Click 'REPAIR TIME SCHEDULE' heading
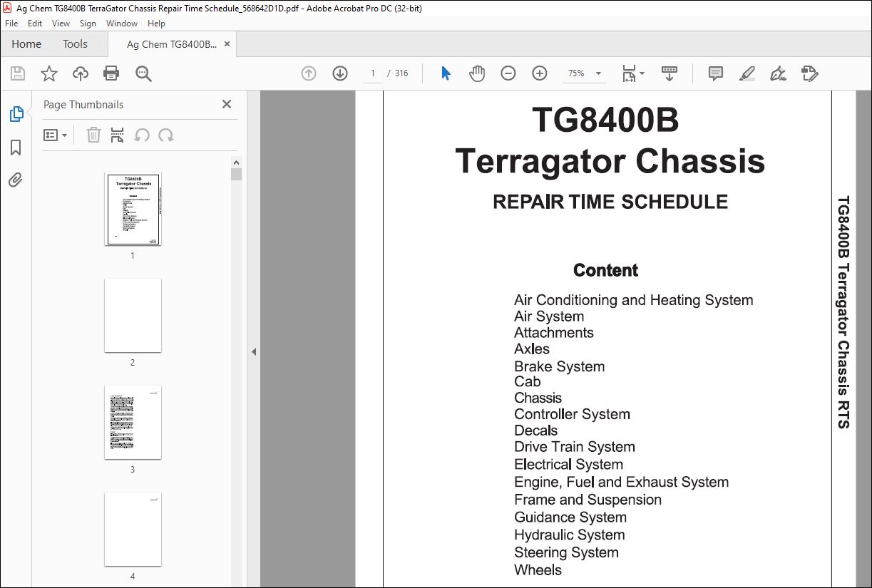 pos(610,202)
